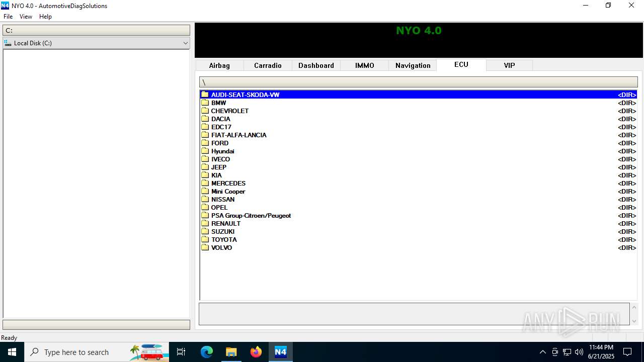Select the BMW folder name
Image resolution: width=644 pixels, height=362 pixels.
click(x=218, y=103)
